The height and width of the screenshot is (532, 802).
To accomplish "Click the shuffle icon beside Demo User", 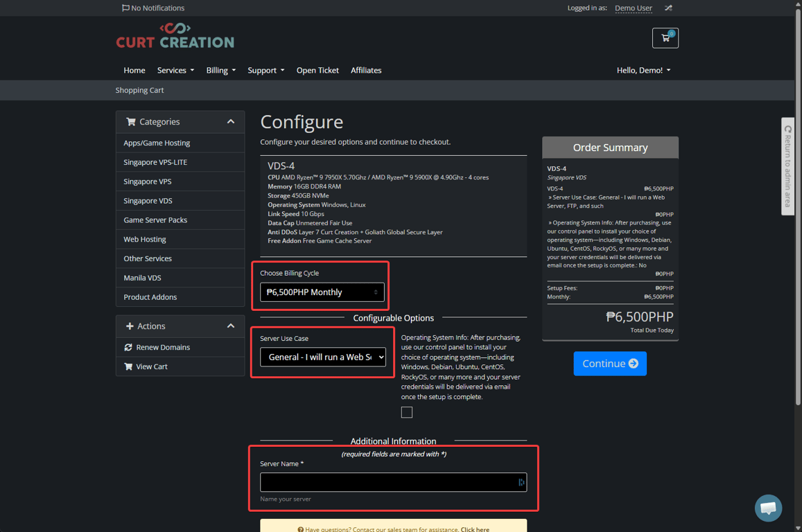I will [x=668, y=8].
